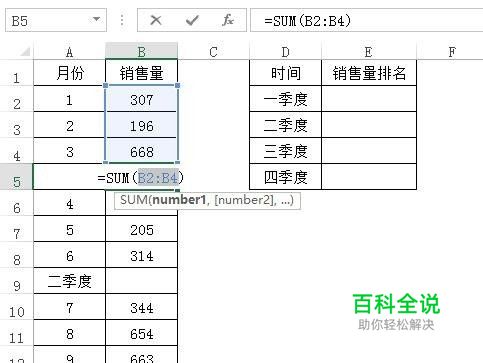Click the month 8 cell in column A
This screenshot has height=363, width=483.
pyautogui.click(x=69, y=333)
